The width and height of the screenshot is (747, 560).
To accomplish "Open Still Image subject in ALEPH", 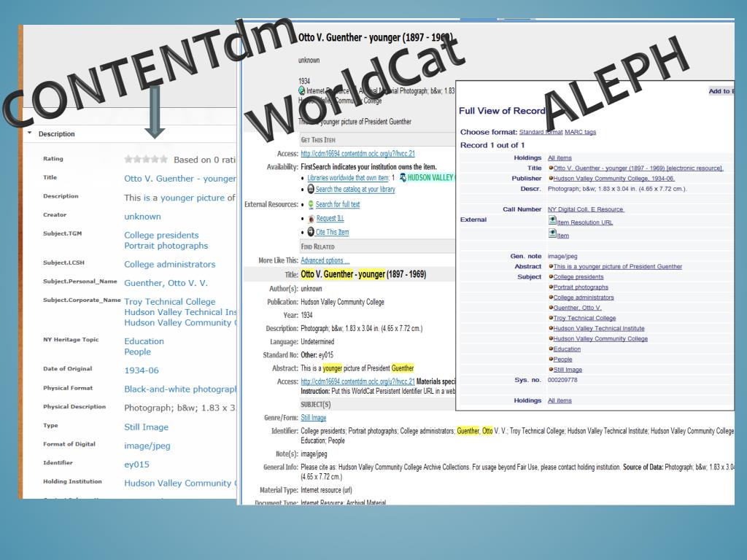I will 568,370.
